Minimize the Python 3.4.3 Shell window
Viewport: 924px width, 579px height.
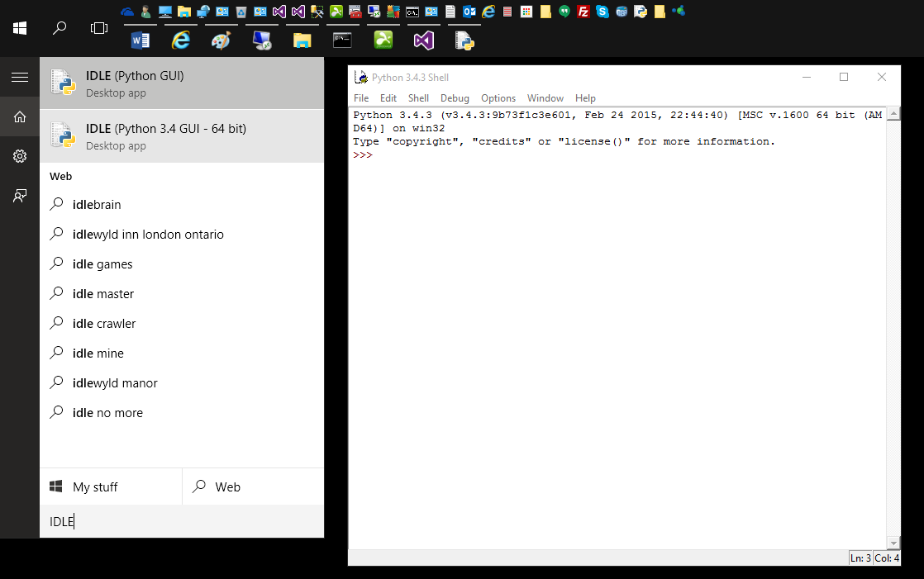coord(807,77)
